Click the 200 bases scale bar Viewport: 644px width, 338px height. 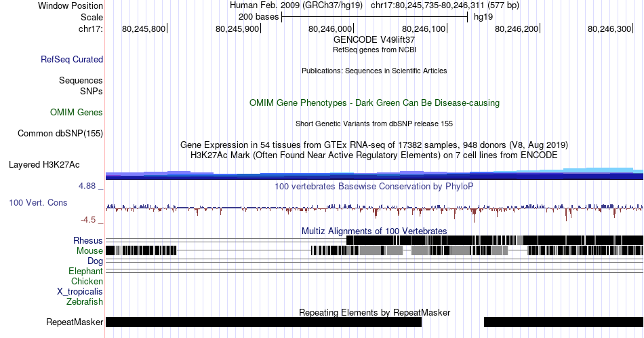tap(374, 17)
